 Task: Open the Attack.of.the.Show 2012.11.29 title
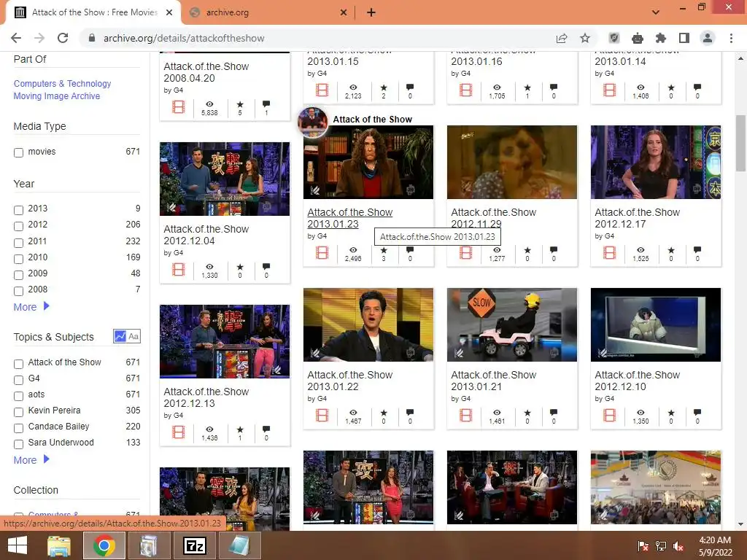pyautogui.click(x=494, y=218)
